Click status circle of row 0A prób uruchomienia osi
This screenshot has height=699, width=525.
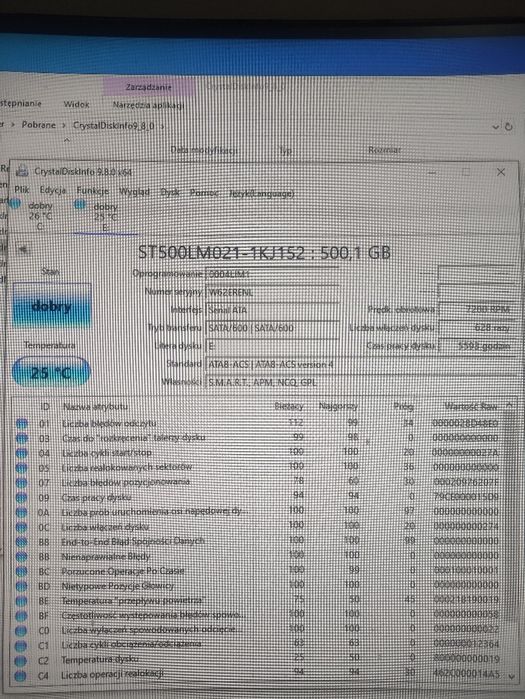[x=22, y=512]
